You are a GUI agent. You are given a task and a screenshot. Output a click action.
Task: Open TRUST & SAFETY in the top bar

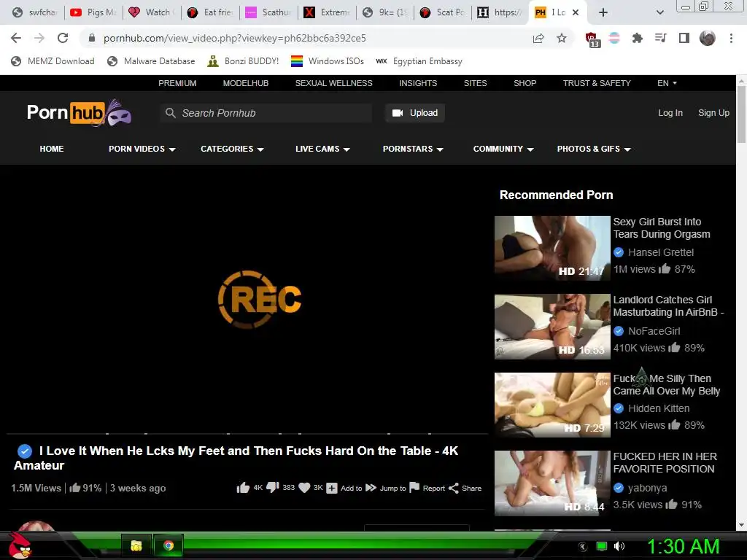point(597,83)
